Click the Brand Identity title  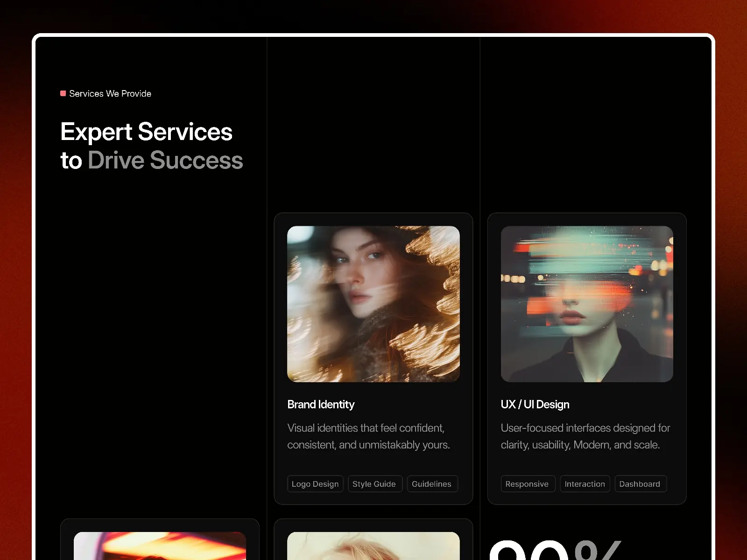pos(321,405)
